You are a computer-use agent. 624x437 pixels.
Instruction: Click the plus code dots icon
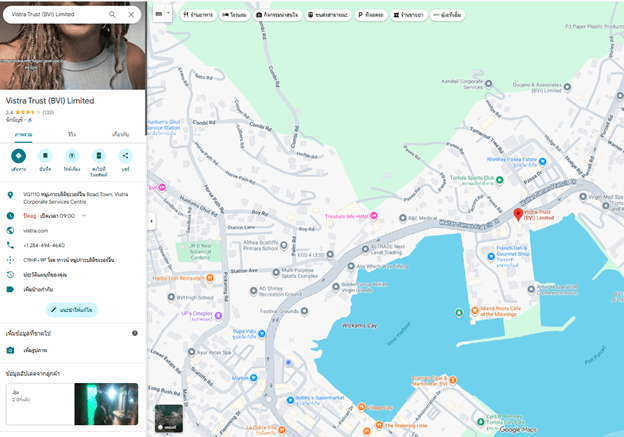tap(10, 260)
